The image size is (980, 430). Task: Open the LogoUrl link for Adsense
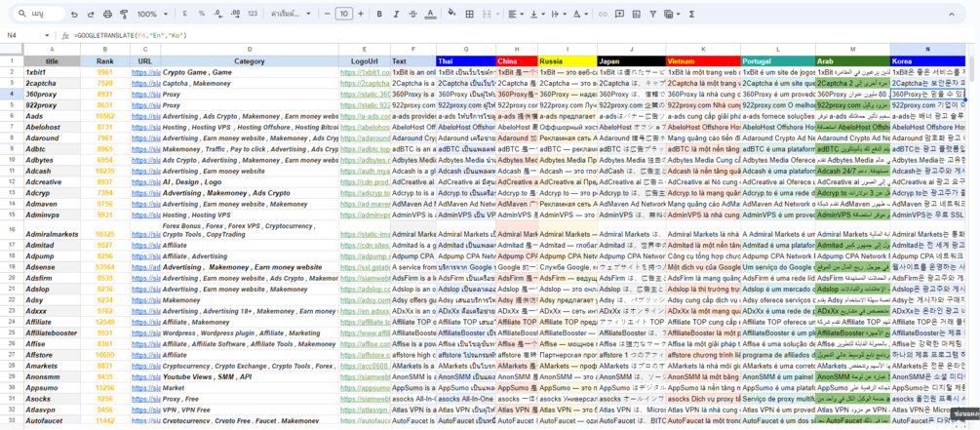(365, 267)
